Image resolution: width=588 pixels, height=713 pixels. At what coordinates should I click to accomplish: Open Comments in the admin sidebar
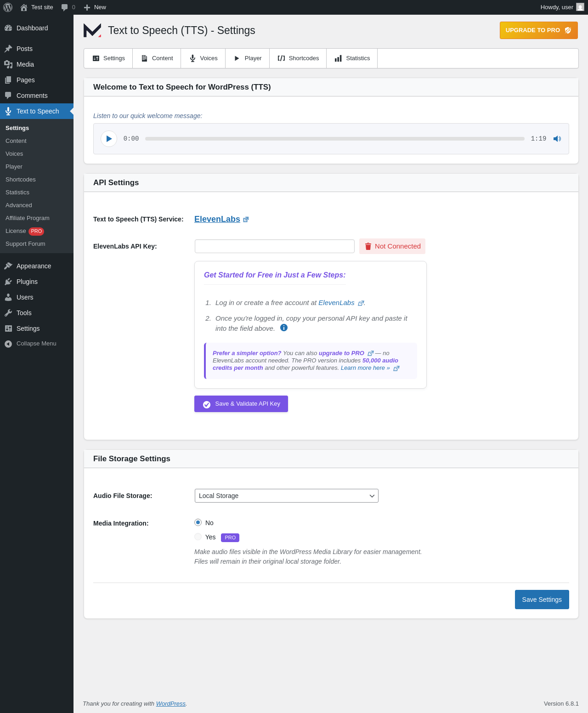(x=37, y=96)
